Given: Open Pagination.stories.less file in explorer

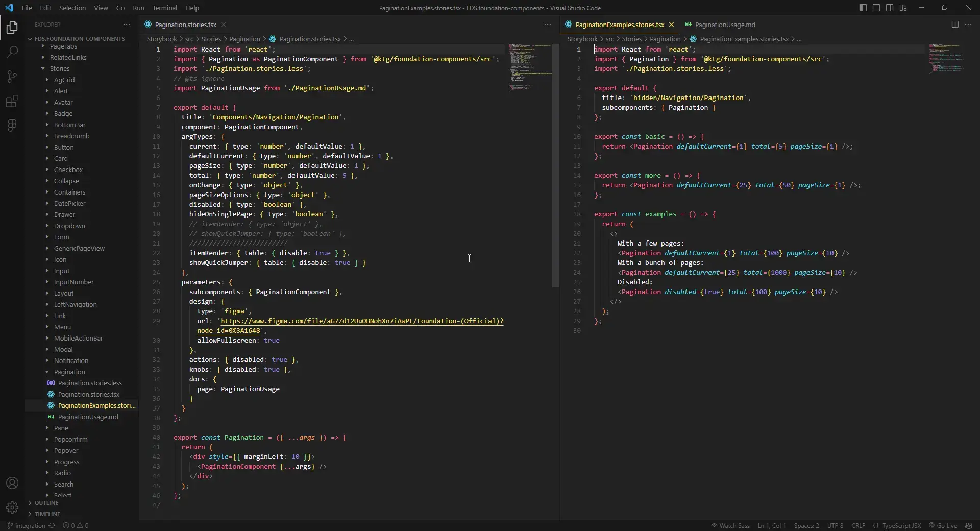Looking at the screenshot, I should click(x=90, y=383).
